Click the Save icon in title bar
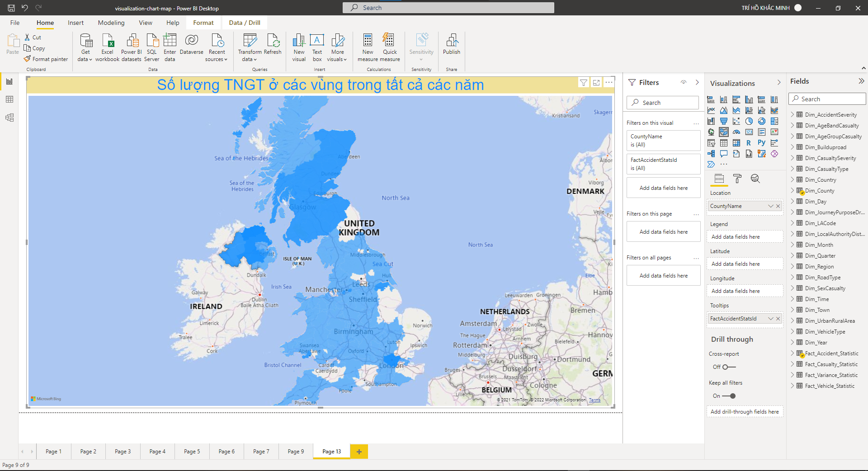Viewport: 868px width, 471px height. tap(11, 8)
